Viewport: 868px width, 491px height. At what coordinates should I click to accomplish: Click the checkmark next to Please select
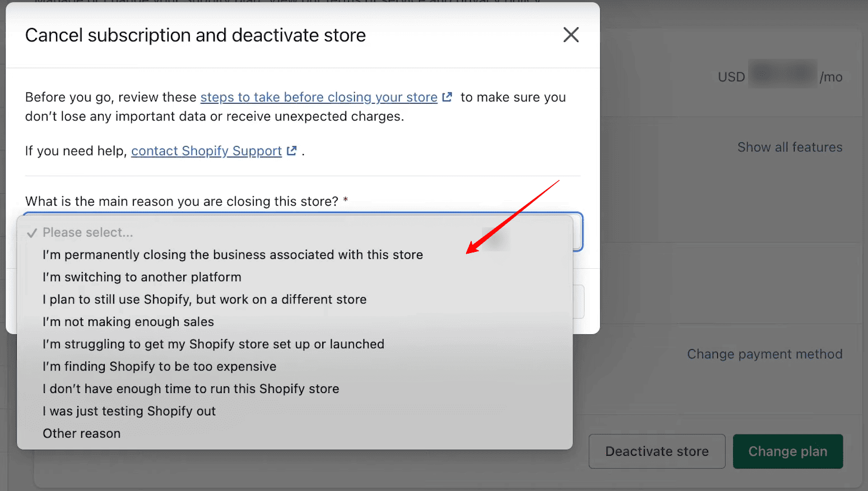click(31, 232)
